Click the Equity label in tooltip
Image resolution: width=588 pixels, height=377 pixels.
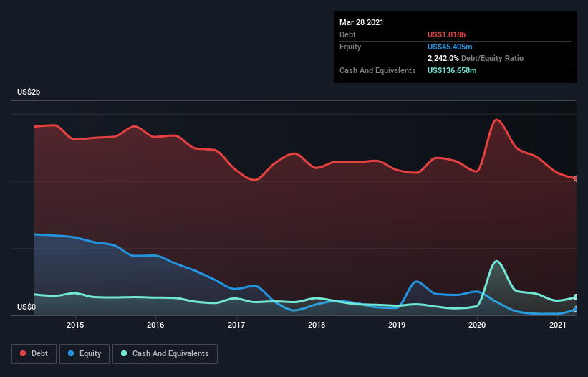pyautogui.click(x=350, y=47)
